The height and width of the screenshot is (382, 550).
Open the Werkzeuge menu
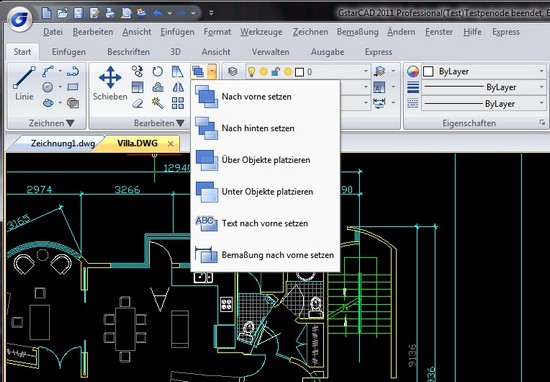261,32
